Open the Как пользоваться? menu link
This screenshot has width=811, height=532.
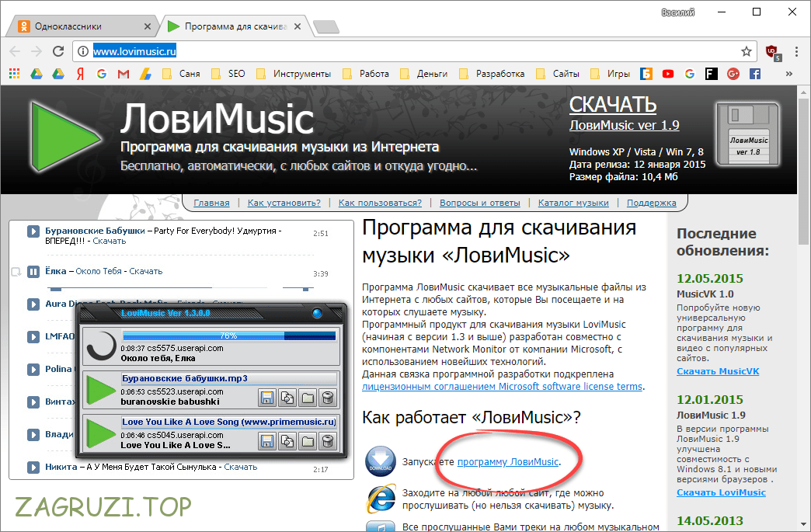[380, 203]
